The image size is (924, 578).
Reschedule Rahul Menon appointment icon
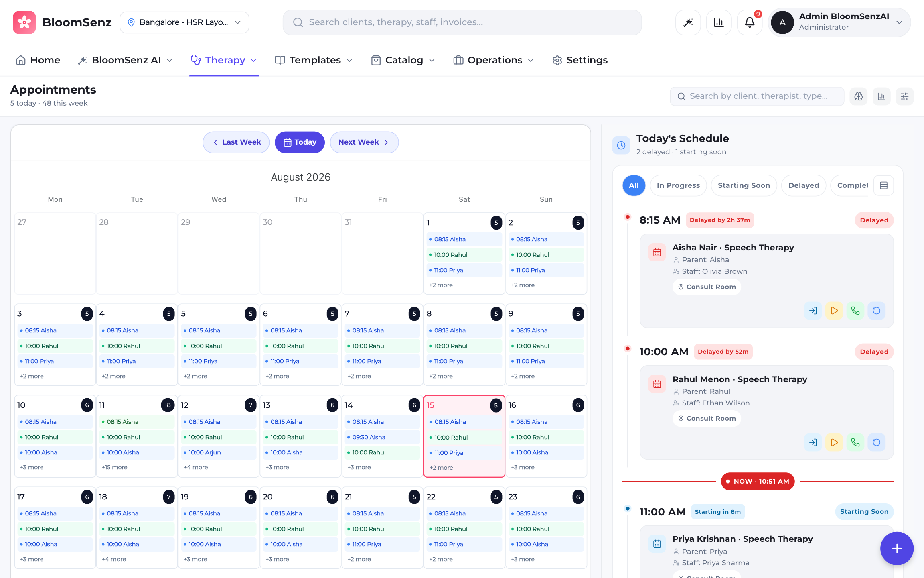tap(876, 442)
